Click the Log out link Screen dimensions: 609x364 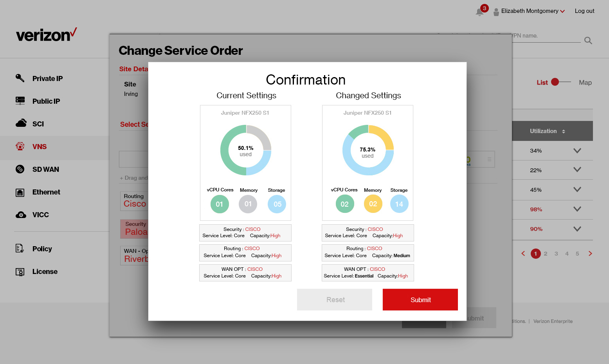[x=584, y=11]
